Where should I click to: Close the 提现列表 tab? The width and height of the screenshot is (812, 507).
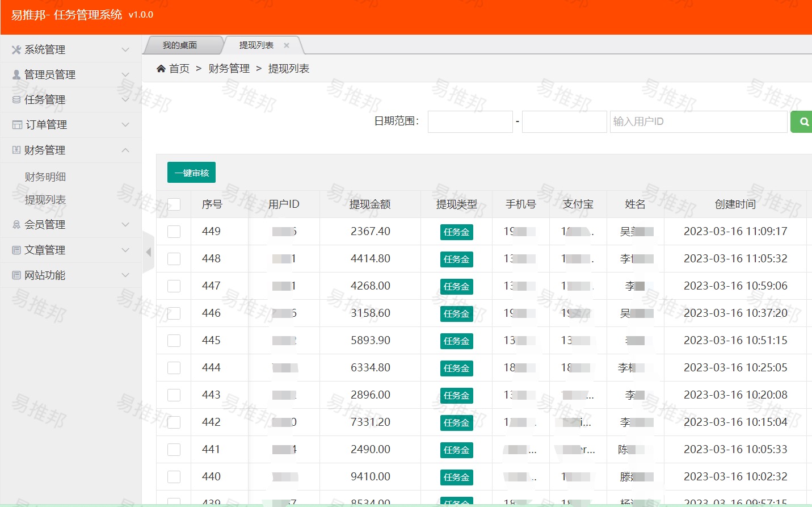pyautogui.click(x=287, y=45)
